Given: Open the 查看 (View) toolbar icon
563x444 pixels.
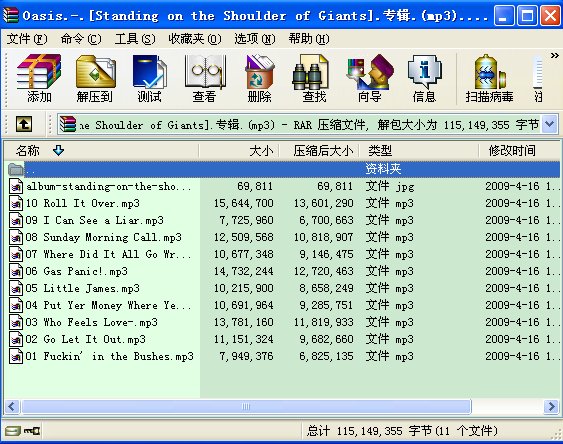Looking at the screenshot, I should [205, 78].
